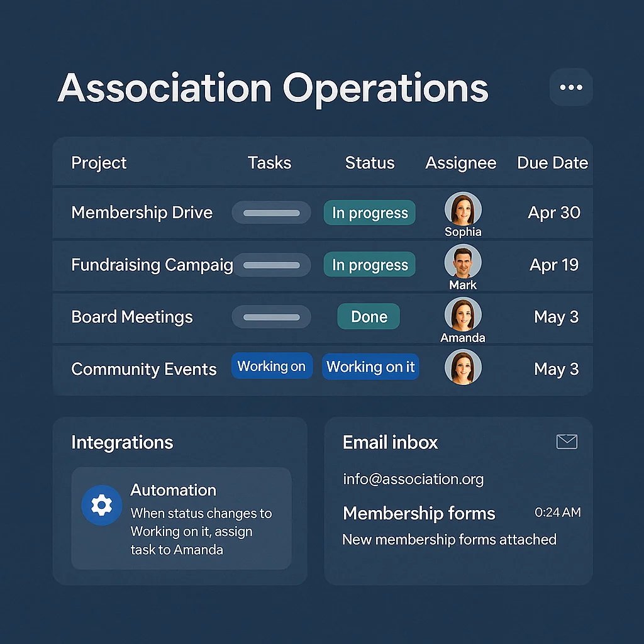Screen dimensions: 644x644
Task: Click the Integrations panel heading
Action: pyautogui.click(x=122, y=442)
